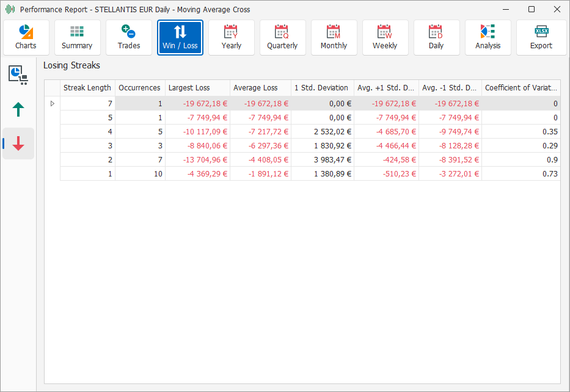Select average loss -6 297,36 € cell

[x=260, y=146]
